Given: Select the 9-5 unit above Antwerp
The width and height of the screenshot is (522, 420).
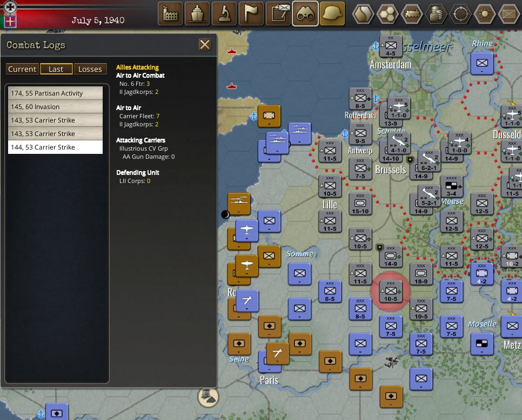Looking at the screenshot, I should tap(360, 134).
